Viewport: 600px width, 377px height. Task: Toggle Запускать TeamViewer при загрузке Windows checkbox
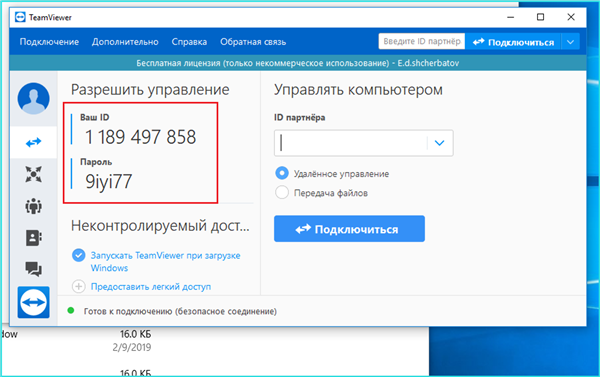pos(79,255)
